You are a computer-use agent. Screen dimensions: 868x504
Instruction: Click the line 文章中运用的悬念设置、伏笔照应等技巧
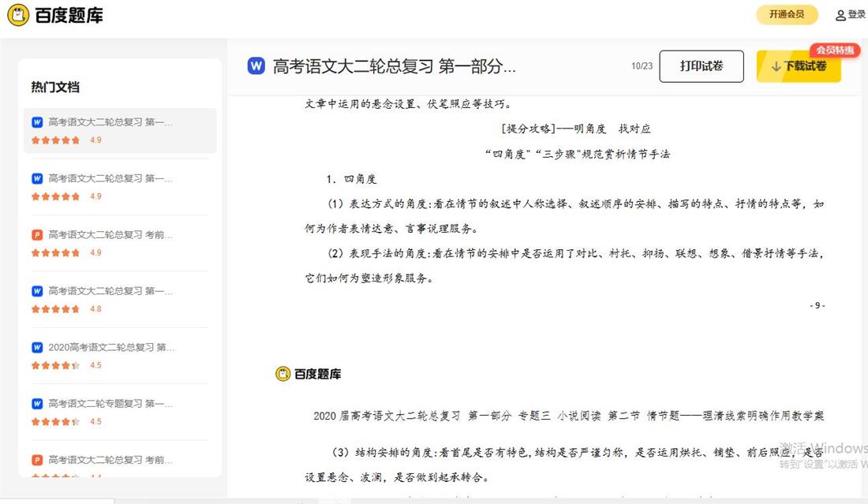point(409,104)
